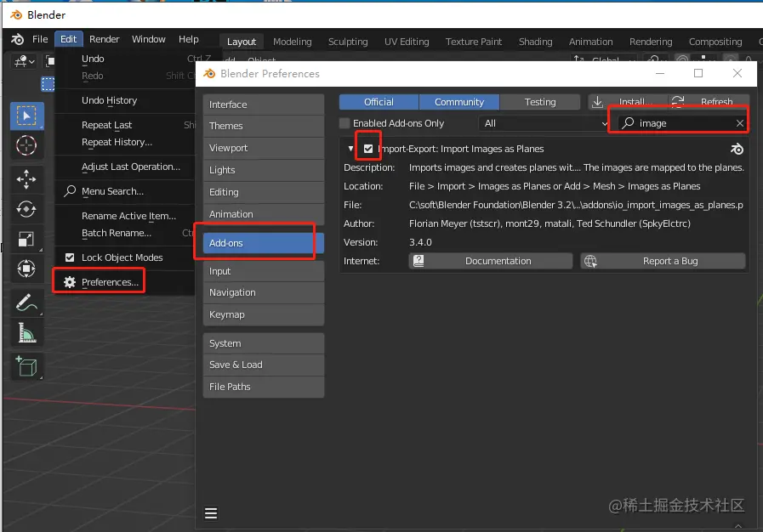Enable Import Images as Planes checkbox
The image size is (763, 532).
pos(368,149)
